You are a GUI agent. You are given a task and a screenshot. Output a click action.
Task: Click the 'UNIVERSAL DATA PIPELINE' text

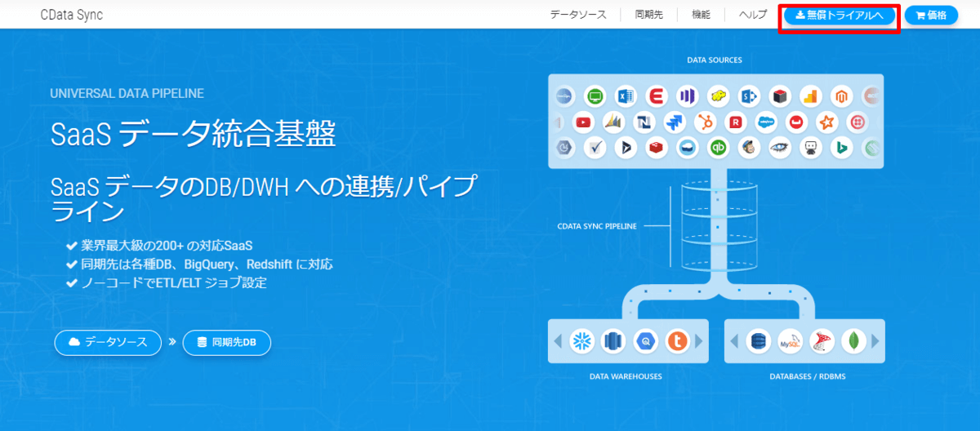(x=127, y=93)
